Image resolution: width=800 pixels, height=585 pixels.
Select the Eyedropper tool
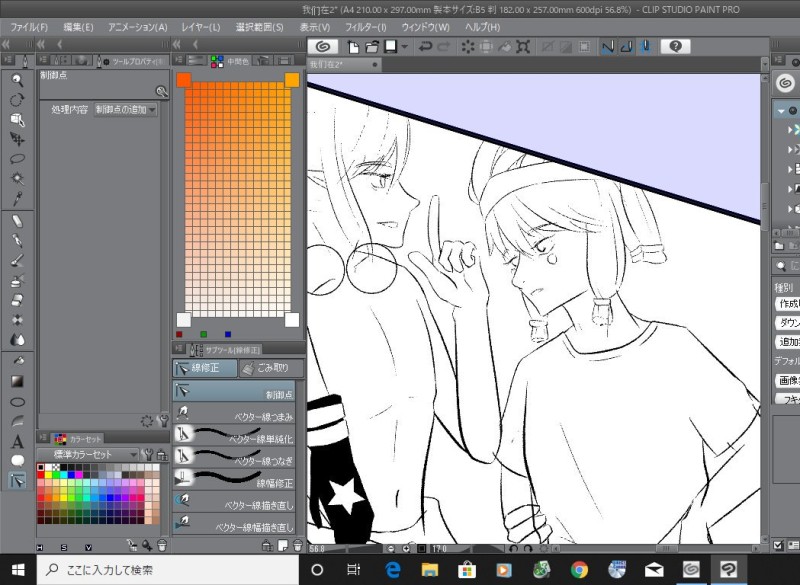17,198
